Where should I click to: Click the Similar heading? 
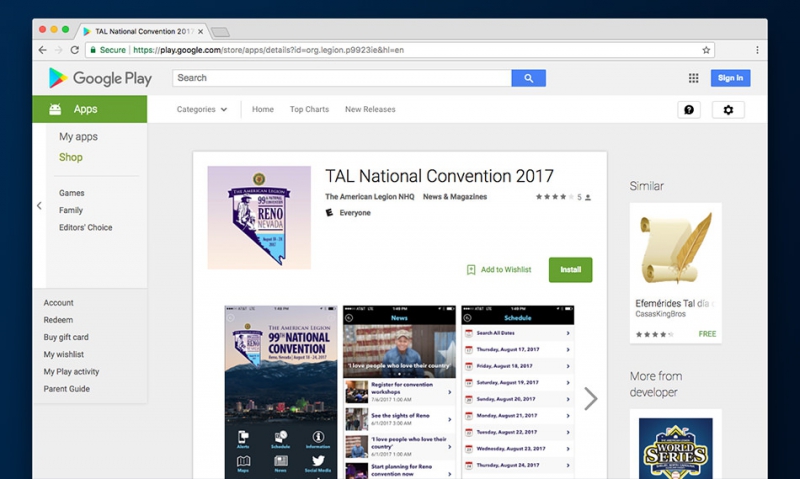[646, 186]
